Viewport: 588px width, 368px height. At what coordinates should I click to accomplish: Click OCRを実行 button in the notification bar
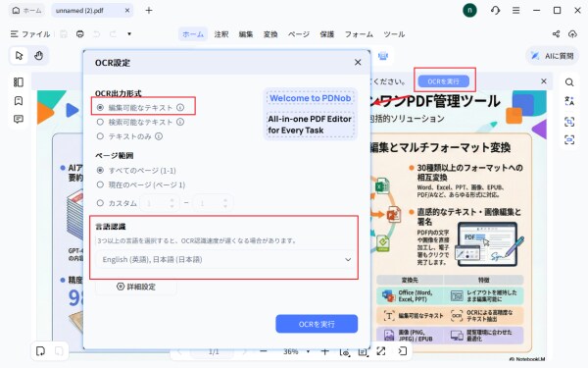(x=443, y=81)
